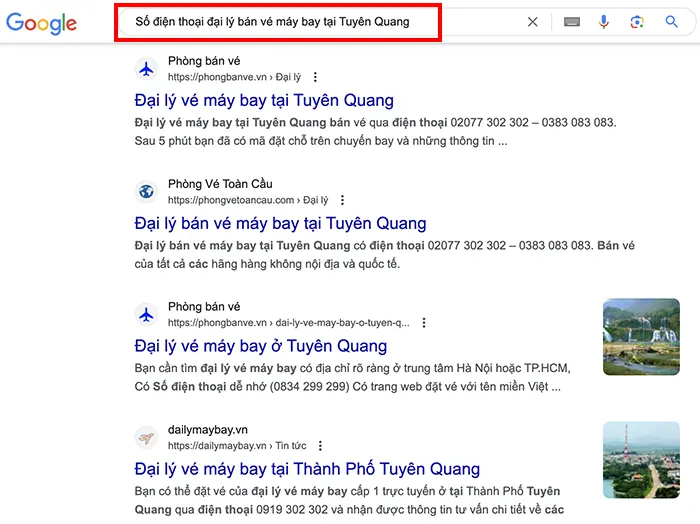Open the on-screen keyboard icon
The height and width of the screenshot is (524, 700).
click(x=571, y=22)
